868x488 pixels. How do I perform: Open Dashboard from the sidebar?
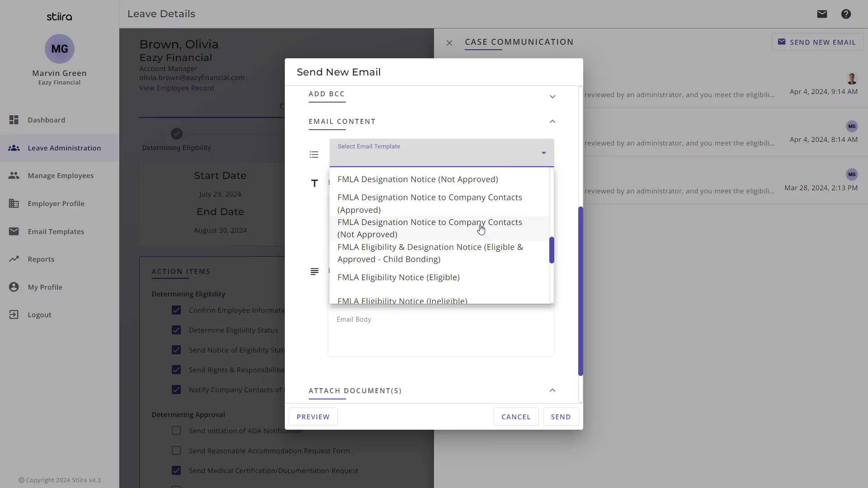tap(46, 120)
